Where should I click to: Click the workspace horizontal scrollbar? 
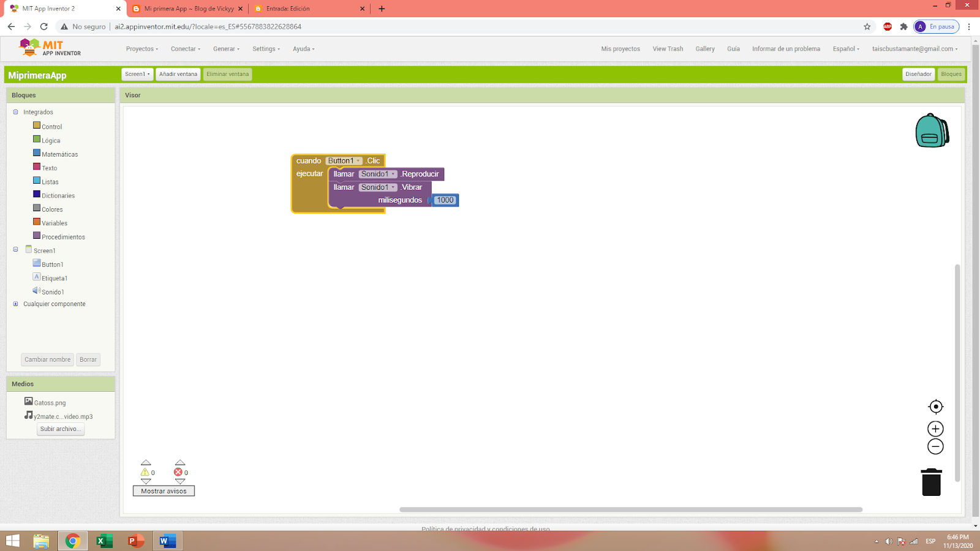tap(631, 509)
